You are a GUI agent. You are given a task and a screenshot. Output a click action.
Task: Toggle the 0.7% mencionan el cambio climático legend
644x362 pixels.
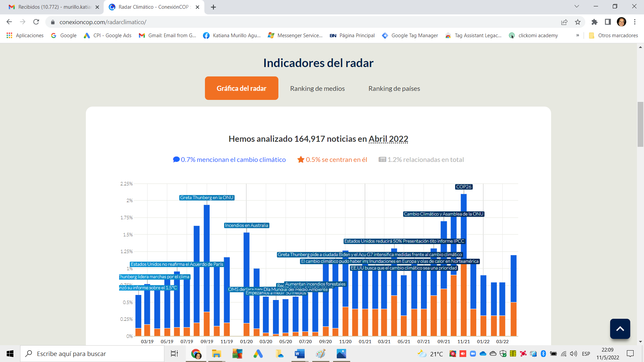coord(229,160)
